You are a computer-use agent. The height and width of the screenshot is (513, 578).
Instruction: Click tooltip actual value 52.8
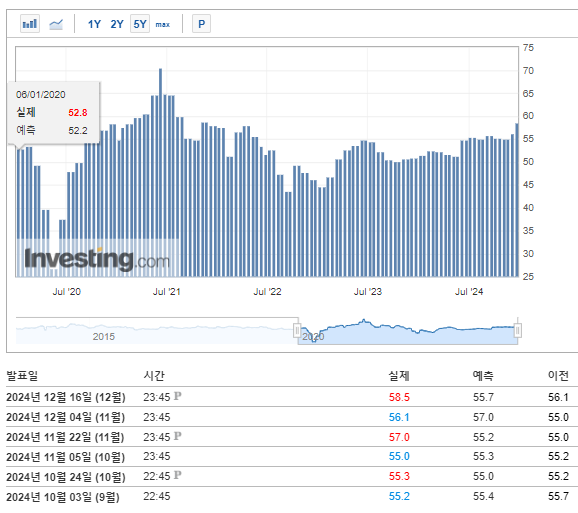pyautogui.click(x=78, y=112)
